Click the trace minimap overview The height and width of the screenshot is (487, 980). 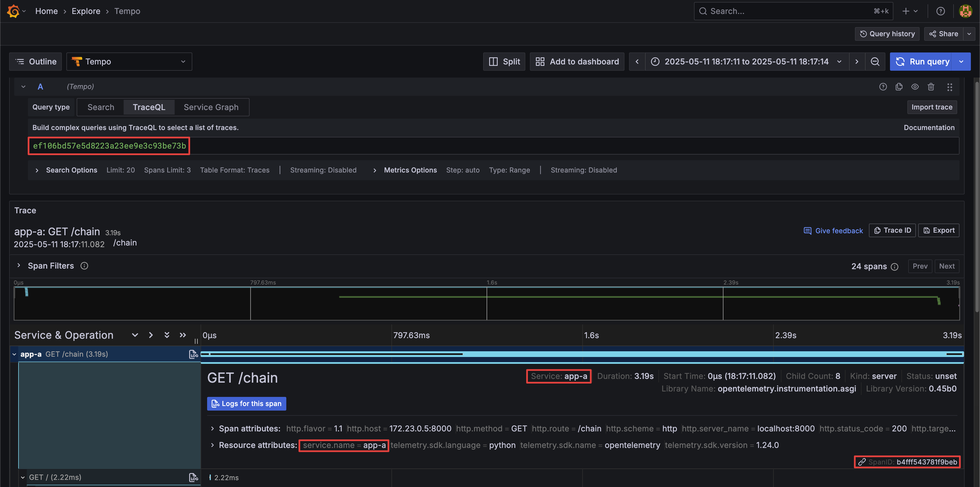click(x=487, y=303)
